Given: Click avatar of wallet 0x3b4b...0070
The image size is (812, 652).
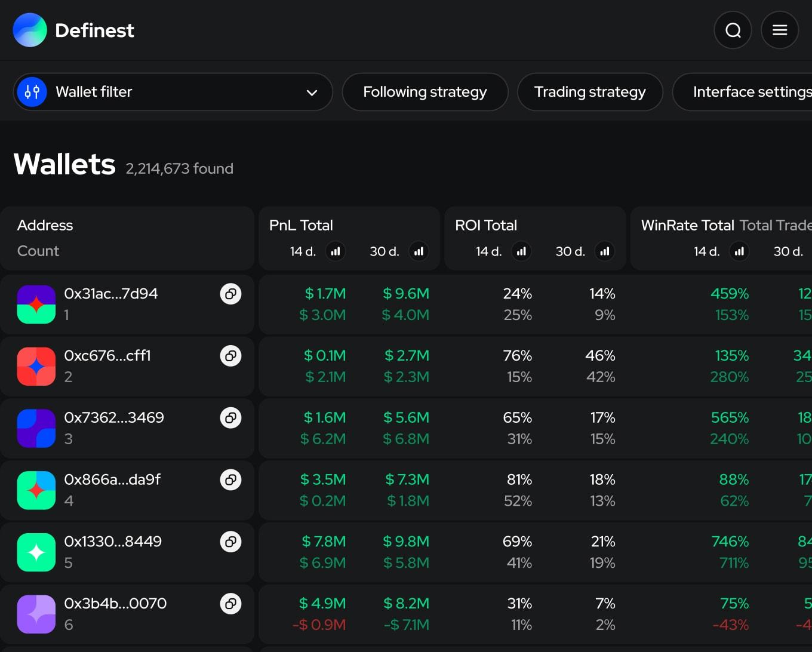Looking at the screenshot, I should (x=36, y=614).
